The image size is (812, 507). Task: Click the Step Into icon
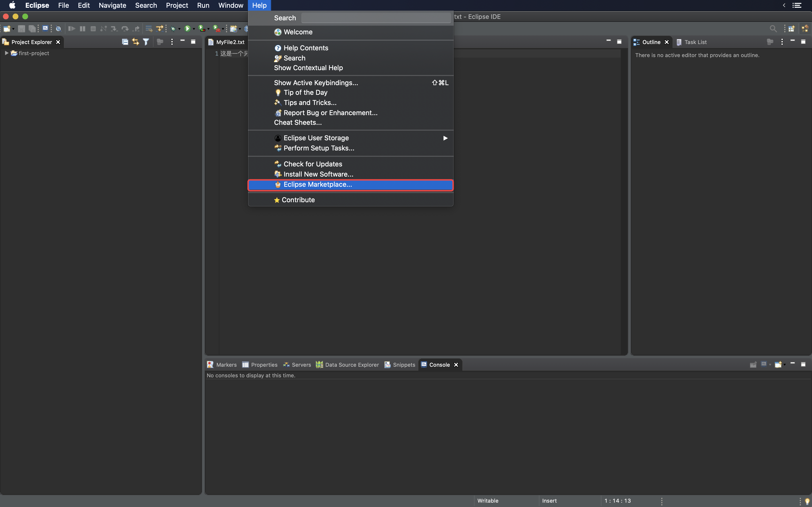pyautogui.click(x=114, y=29)
